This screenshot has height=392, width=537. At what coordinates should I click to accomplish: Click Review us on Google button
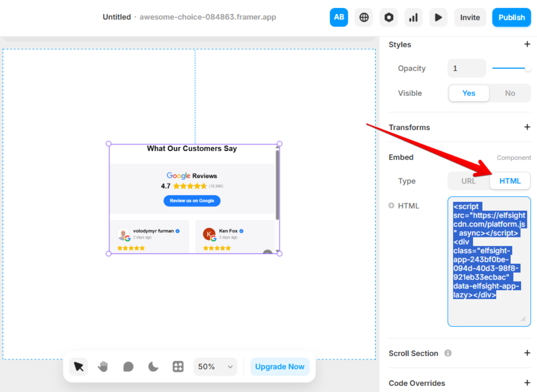click(192, 201)
